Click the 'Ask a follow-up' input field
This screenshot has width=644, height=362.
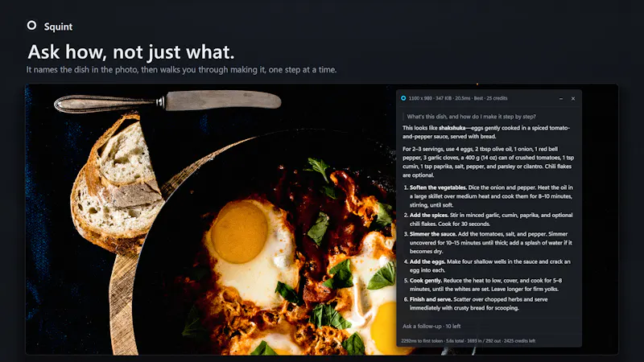(x=489, y=326)
